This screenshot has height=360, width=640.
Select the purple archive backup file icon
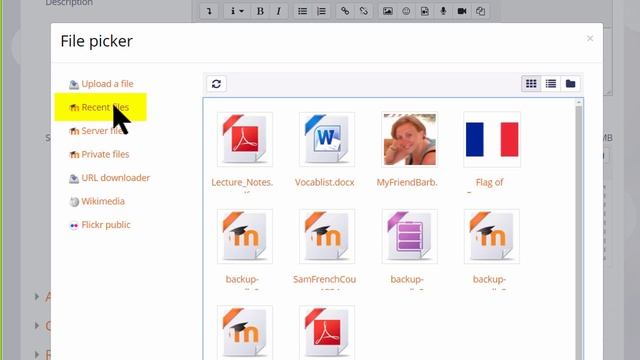410,236
